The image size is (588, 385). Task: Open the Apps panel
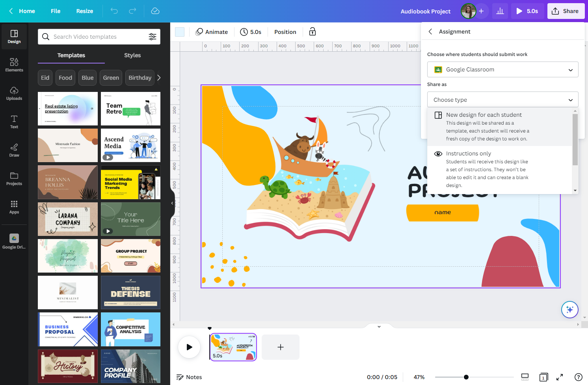[14, 207]
